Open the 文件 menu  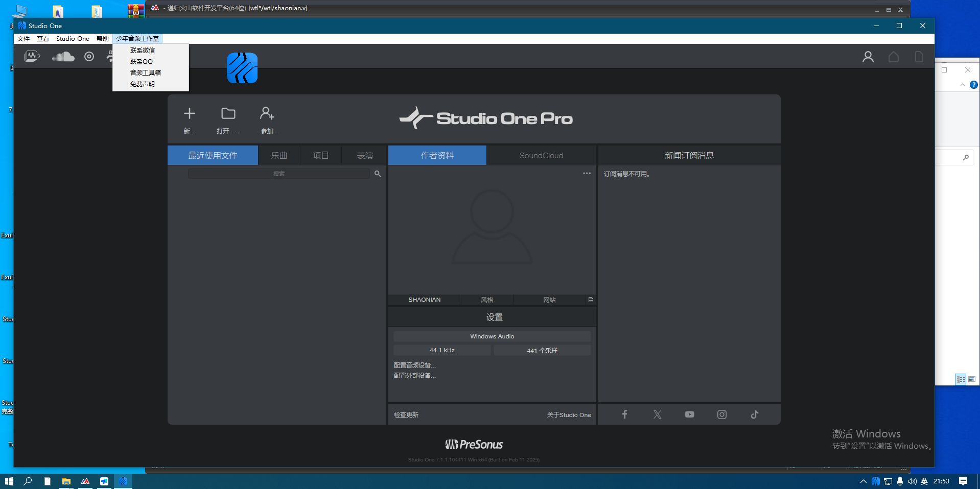24,39
